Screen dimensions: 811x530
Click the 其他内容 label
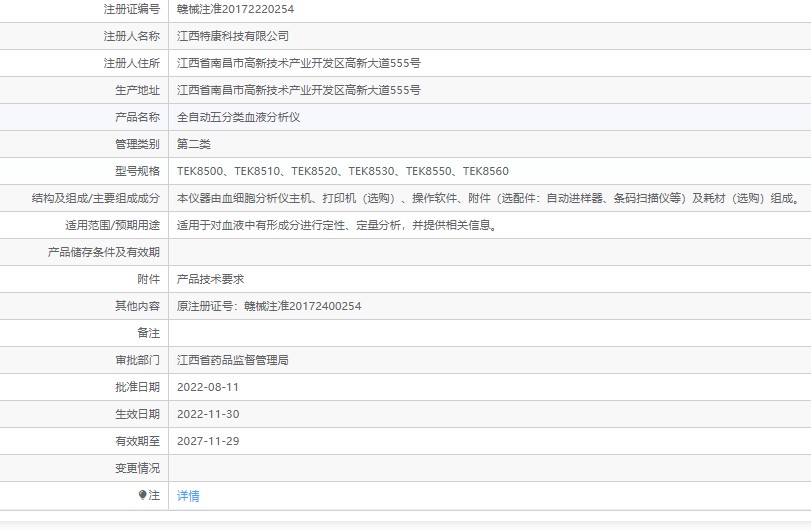pyautogui.click(x=138, y=306)
